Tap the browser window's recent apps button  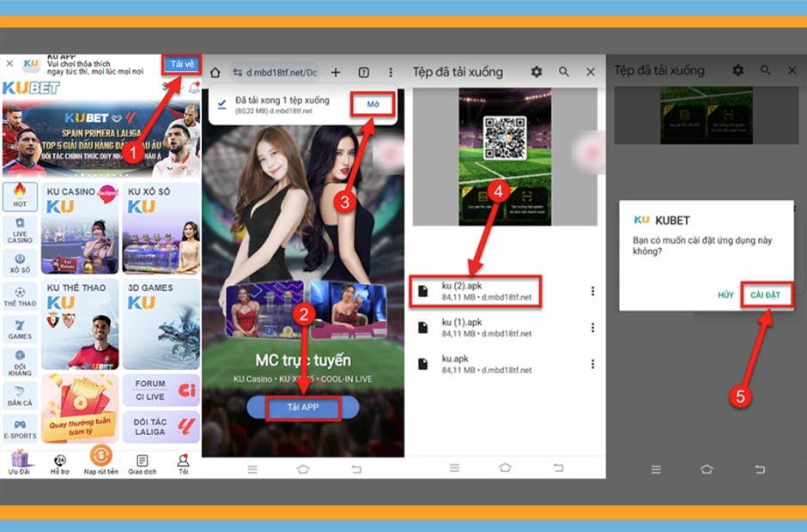pos(252,469)
